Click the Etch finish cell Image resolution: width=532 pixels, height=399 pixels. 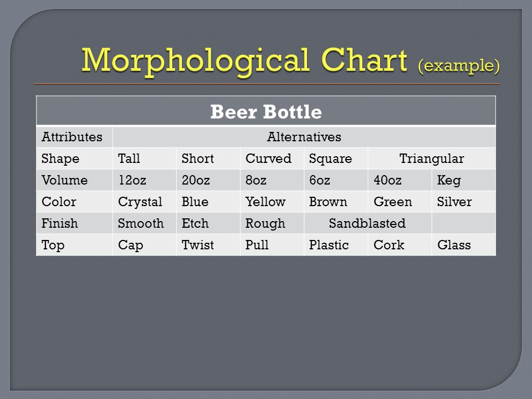click(208, 223)
